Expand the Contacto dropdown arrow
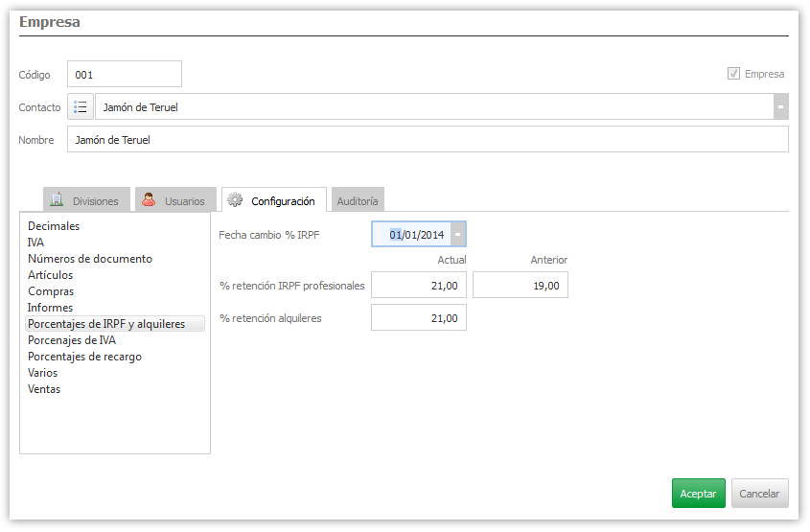 pos(780,107)
